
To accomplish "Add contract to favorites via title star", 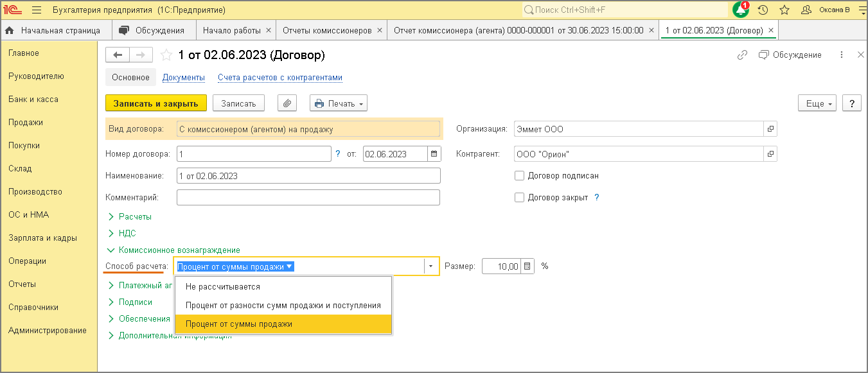I will coord(166,55).
